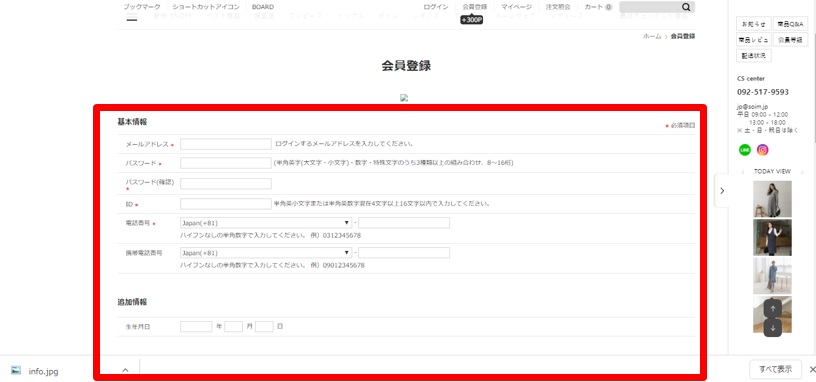Open 注文照会 in the top menu
The height and width of the screenshot is (382, 816).
pos(558,7)
